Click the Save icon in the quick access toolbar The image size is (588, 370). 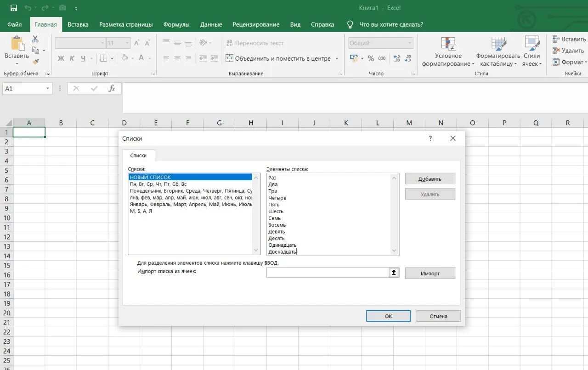point(14,8)
